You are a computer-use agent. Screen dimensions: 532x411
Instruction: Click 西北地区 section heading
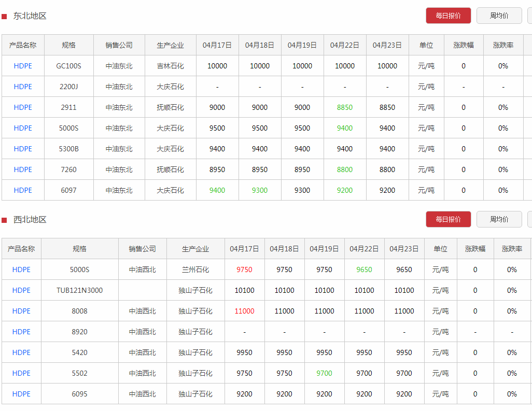tap(30, 219)
